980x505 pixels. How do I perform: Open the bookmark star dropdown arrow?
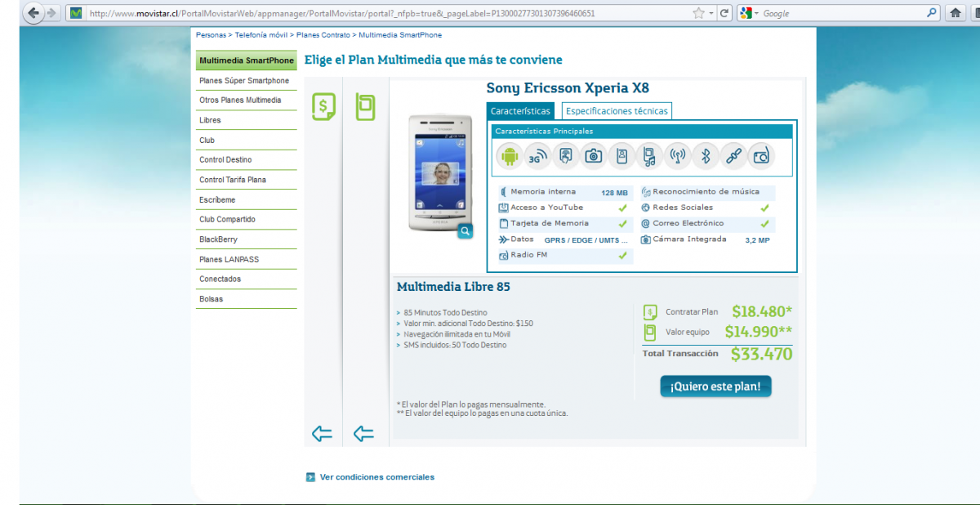(710, 13)
